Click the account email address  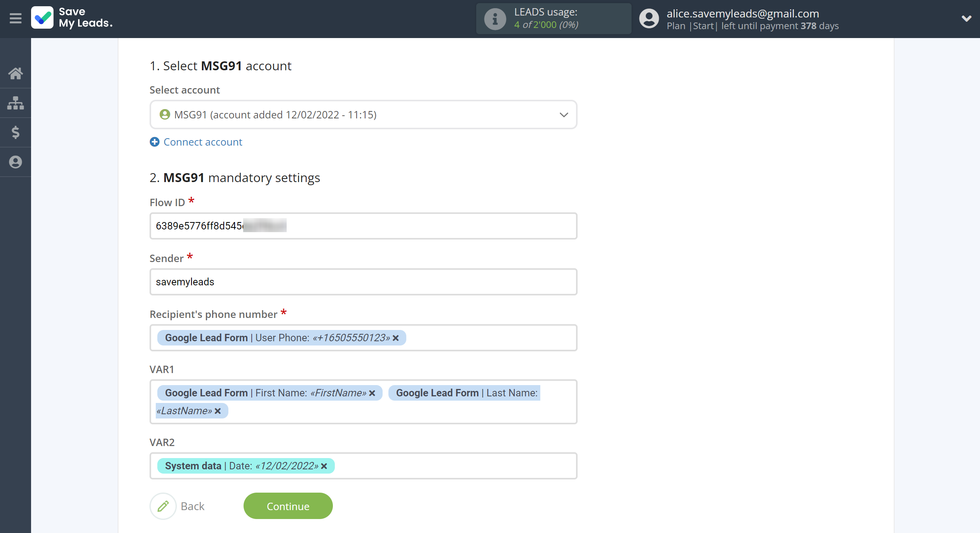[x=743, y=13]
